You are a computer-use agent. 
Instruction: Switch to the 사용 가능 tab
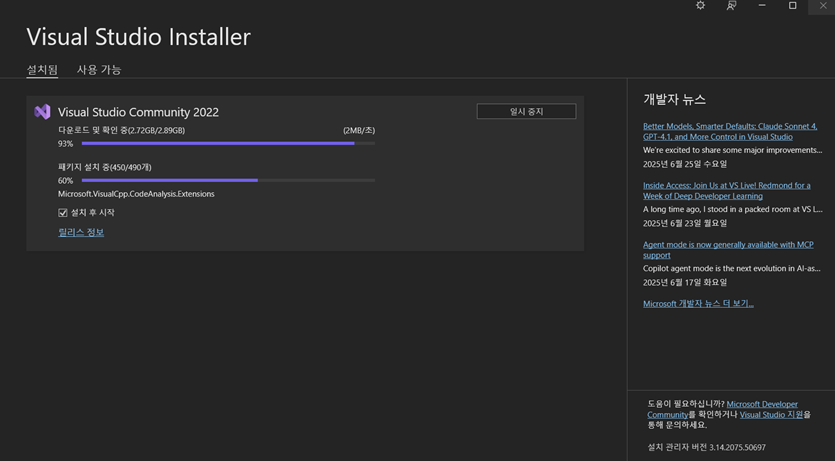(99, 70)
